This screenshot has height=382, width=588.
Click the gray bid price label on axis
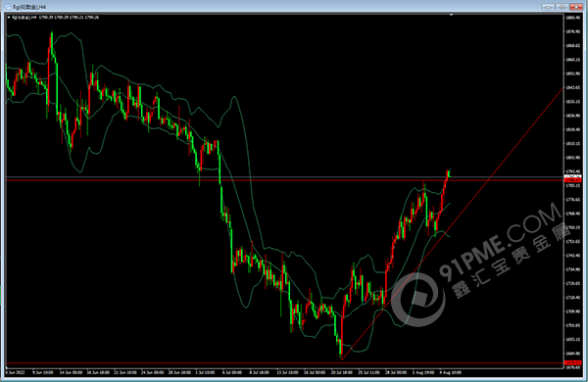pos(573,176)
